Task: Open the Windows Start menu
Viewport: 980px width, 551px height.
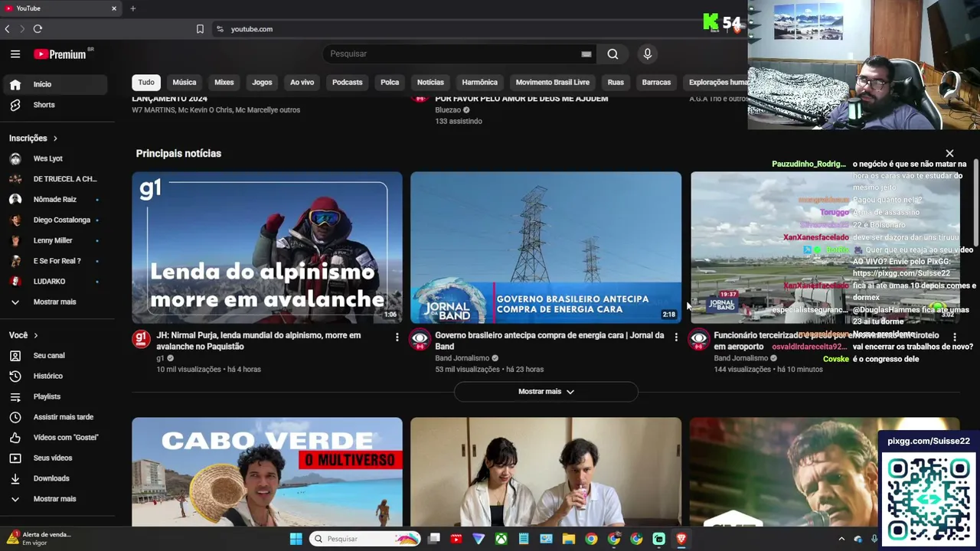Action: [296, 539]
